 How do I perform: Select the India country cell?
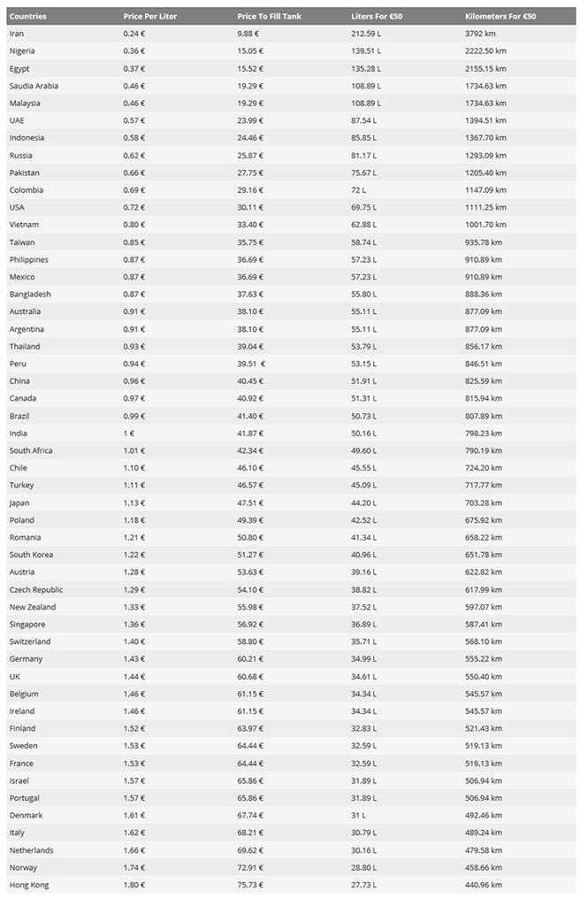click(x=19, y=434)
